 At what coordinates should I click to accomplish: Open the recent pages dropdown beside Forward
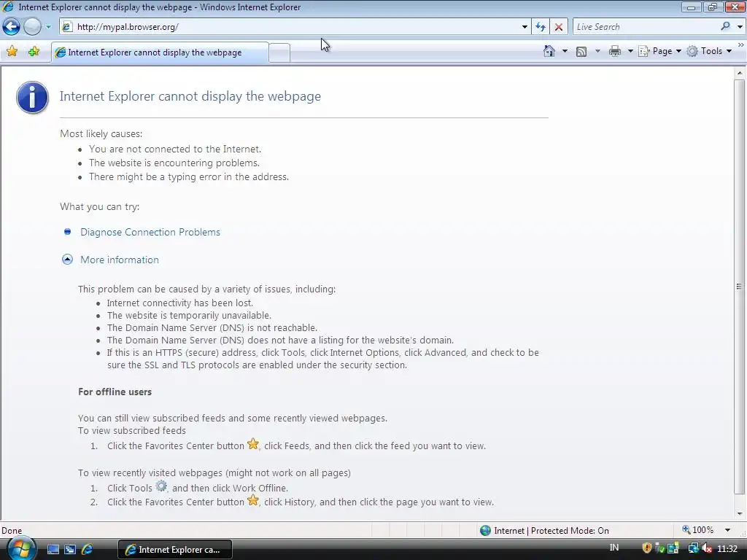[x=48, y=27]
